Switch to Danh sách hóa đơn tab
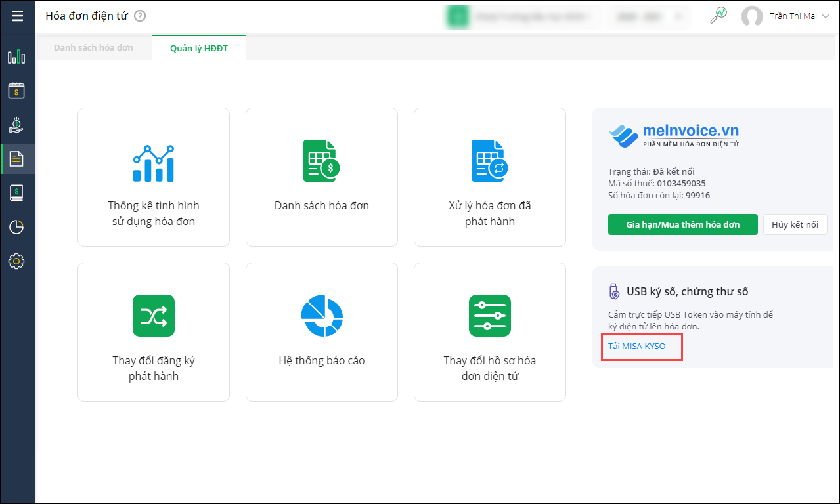 [x=93, y=48]
